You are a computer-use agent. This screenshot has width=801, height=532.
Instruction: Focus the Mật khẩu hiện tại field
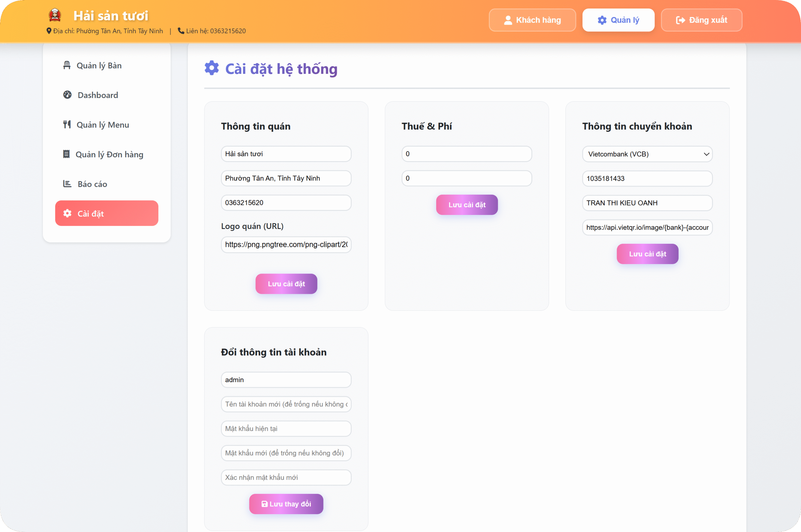pyautogui.click(x=286, y=428)
